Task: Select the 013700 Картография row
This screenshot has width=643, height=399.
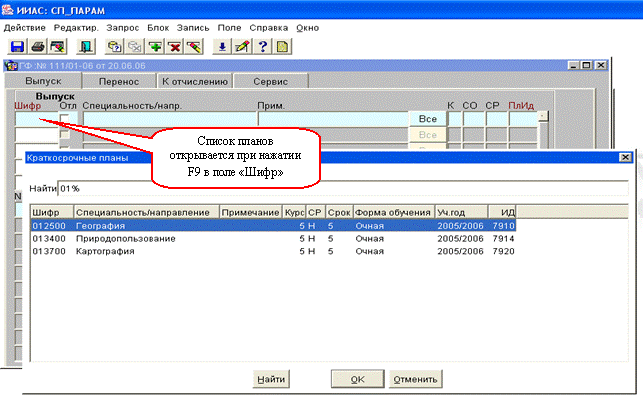Action: point(273,251)
